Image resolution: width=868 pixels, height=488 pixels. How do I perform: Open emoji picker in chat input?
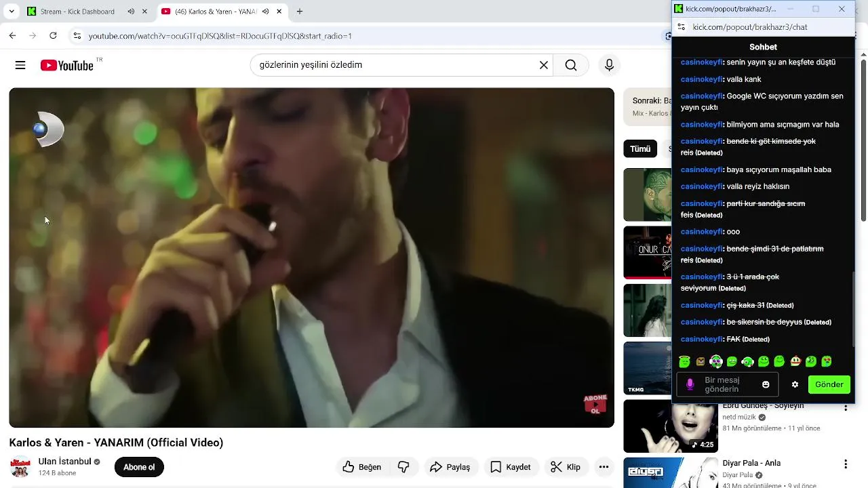[766, 384]
